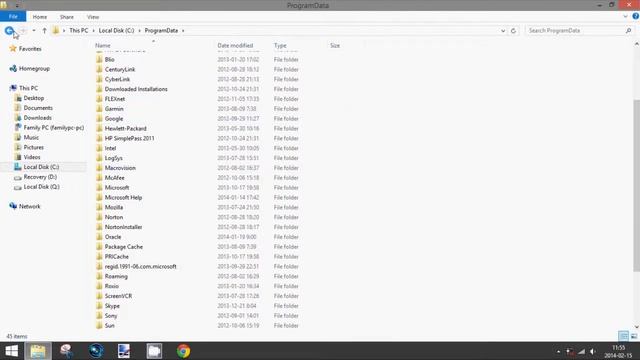Sort by the Date modified column
This screenshot has height=360, width=640.
235,46
